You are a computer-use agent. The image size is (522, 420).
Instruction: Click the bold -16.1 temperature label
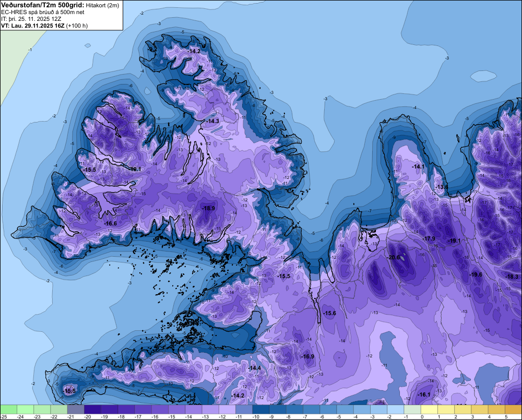tap(424, 394)
